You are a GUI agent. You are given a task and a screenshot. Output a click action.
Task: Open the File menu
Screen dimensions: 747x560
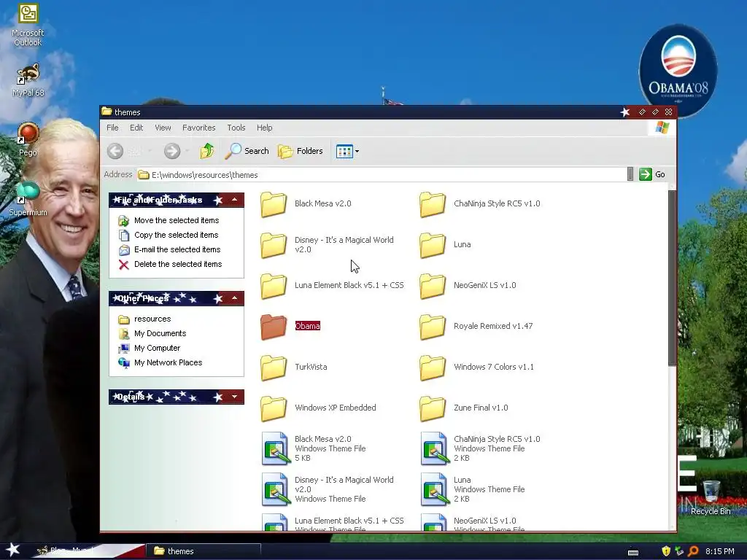click(x=112, y=128)
